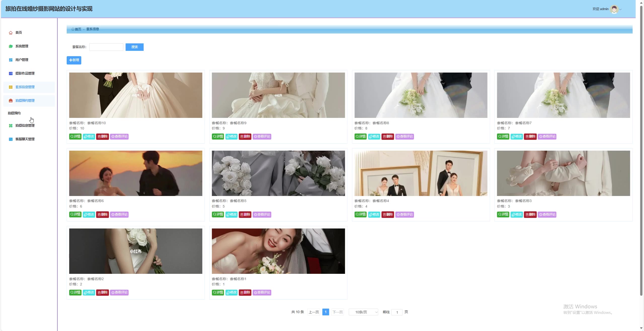Delete the 套餐名称10 package
The image size is (644, 331).
tap(102, 137)
